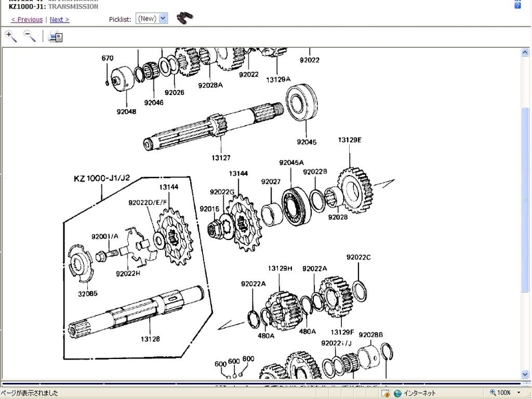Click the scrollbar down arrow
This screenshot has width=532, height=399.
525,374
